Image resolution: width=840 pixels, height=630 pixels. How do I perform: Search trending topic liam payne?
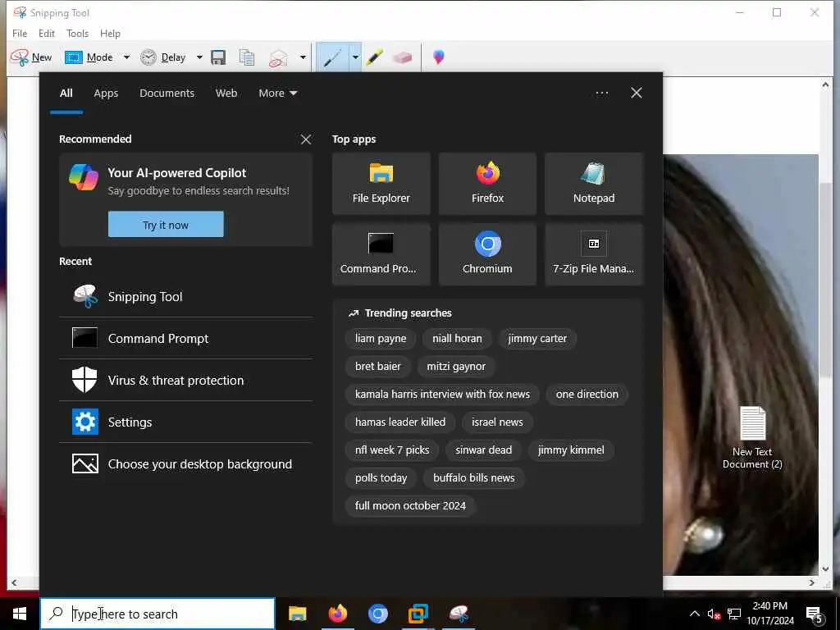click(x=381, y=339)
